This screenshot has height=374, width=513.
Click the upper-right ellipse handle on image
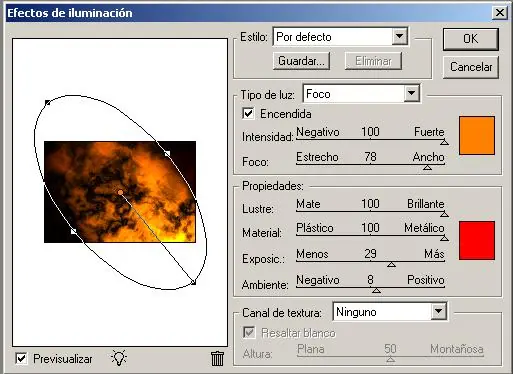click(167, 153)
